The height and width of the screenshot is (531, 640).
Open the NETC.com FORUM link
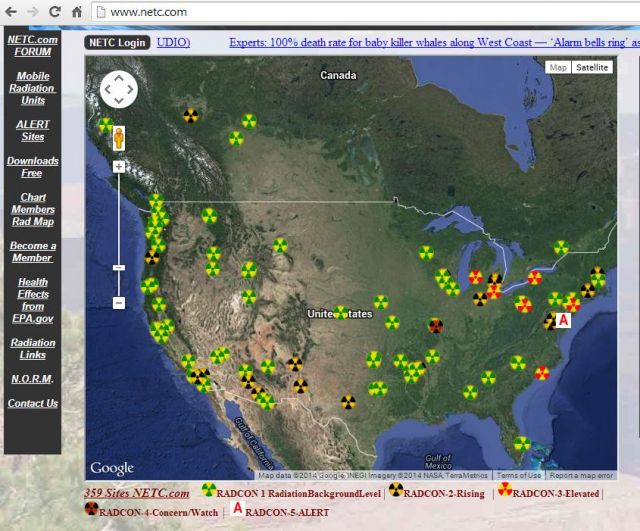tap(32, 45)
